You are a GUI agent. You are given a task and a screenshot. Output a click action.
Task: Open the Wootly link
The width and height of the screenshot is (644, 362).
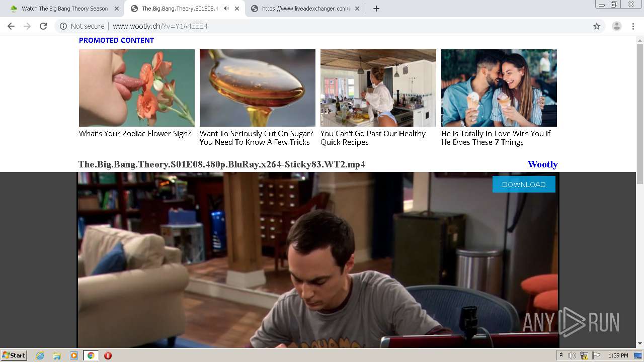coord(542,164)
